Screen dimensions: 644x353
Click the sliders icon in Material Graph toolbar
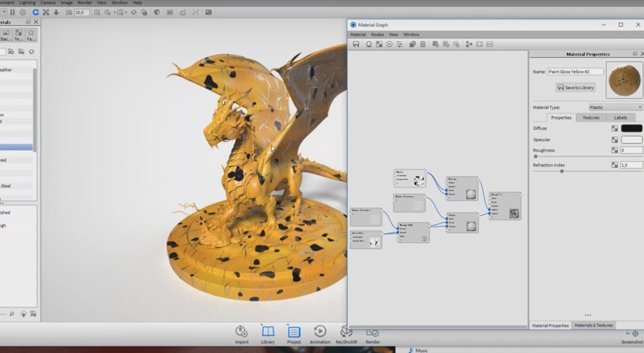400,44
